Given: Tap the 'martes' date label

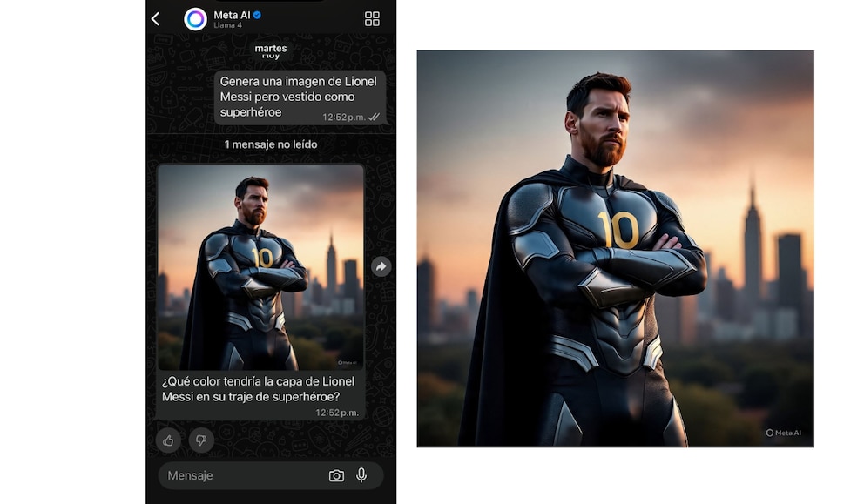Looking at the screenshot, I should pos(271,49).
